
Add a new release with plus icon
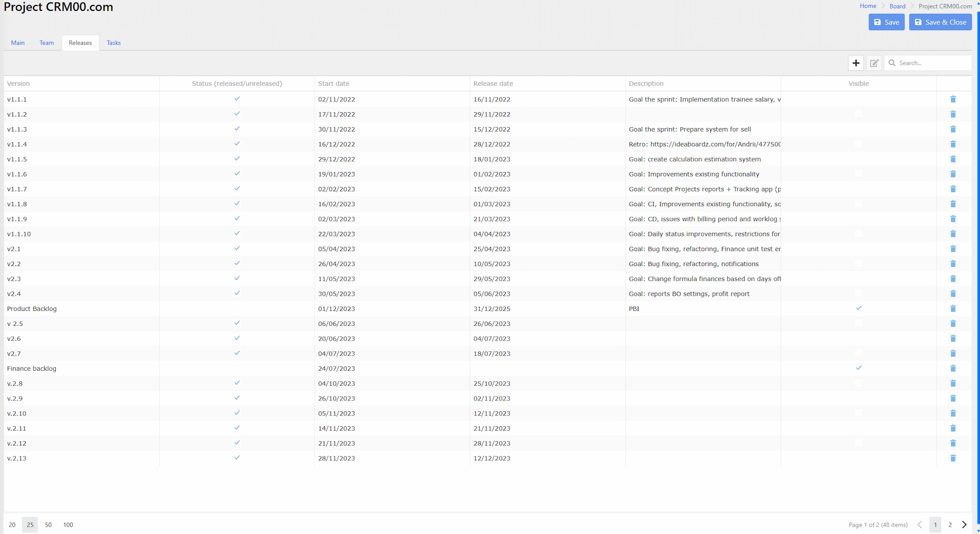pos(856,63)
